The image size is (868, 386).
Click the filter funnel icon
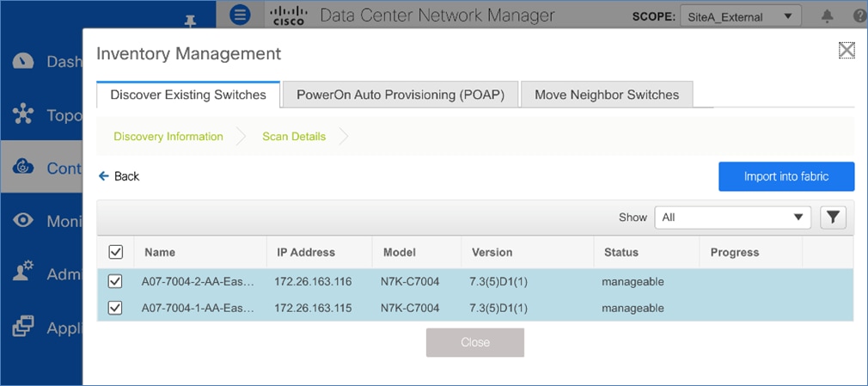tap(833, 218)
